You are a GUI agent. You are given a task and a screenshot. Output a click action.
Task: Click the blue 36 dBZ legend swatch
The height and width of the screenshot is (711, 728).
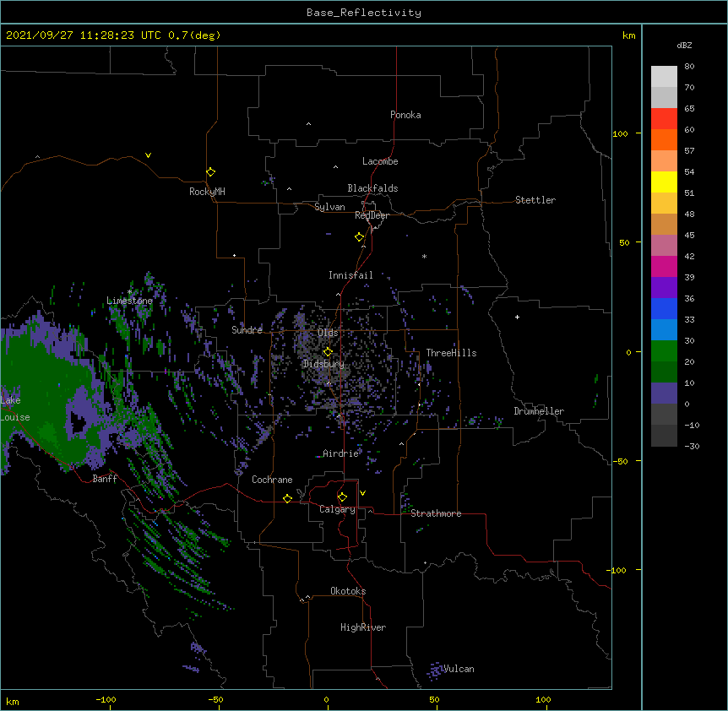[664, 308]
